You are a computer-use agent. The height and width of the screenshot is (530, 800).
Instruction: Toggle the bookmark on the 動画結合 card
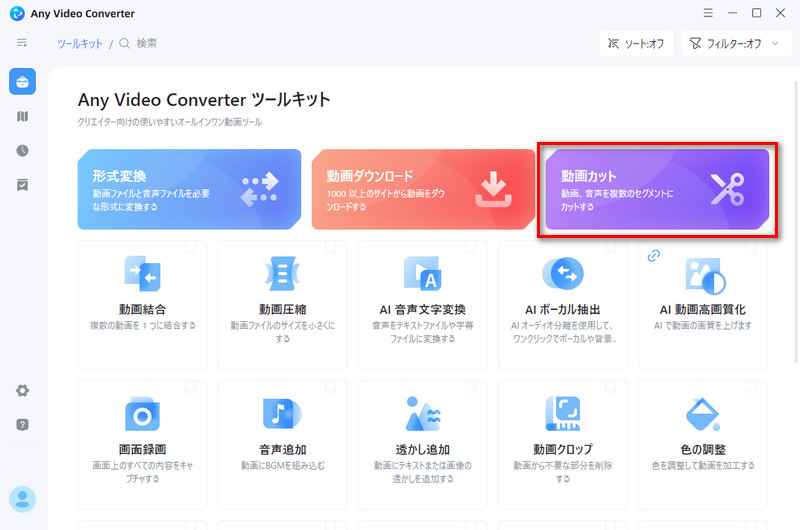[190, 247]
